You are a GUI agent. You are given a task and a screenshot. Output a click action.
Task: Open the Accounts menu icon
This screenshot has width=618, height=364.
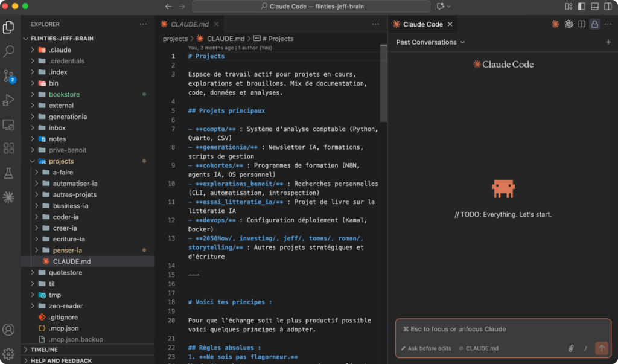pos(8,330)
